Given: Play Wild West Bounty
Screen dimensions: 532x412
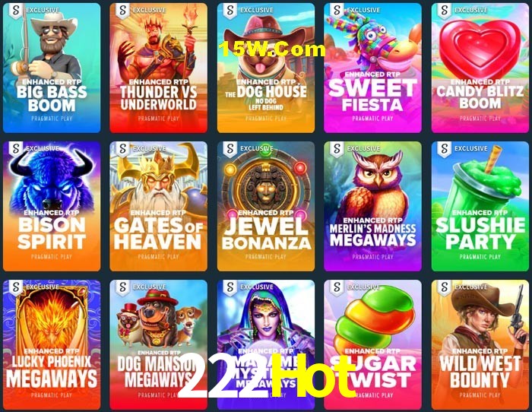Looking at the screenshot, I should click(480, 345).
